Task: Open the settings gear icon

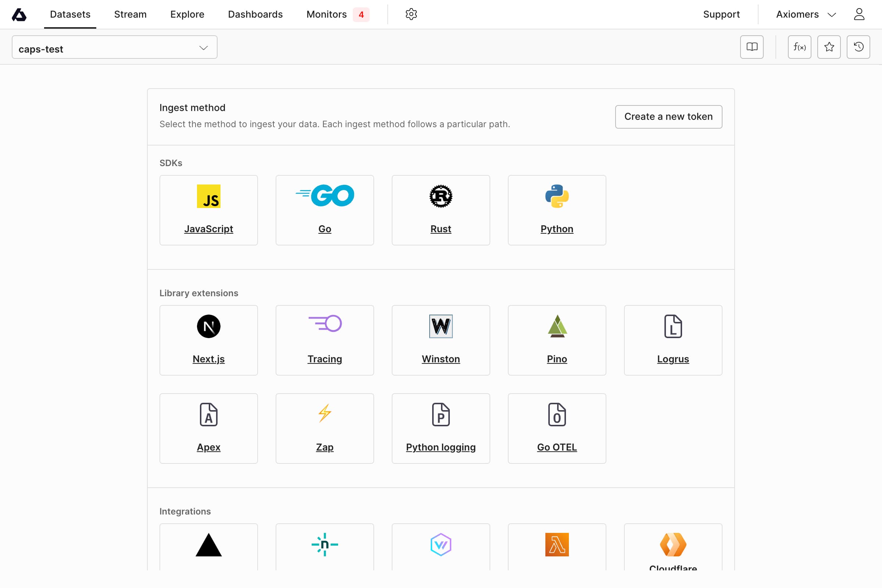Action: [x=411, y=14]
